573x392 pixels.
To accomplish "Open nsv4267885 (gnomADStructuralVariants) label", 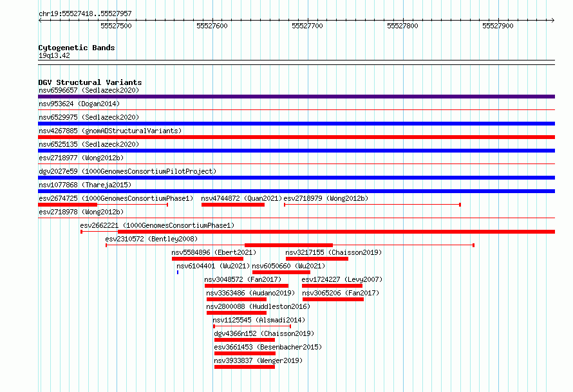I will click(110, 131).
